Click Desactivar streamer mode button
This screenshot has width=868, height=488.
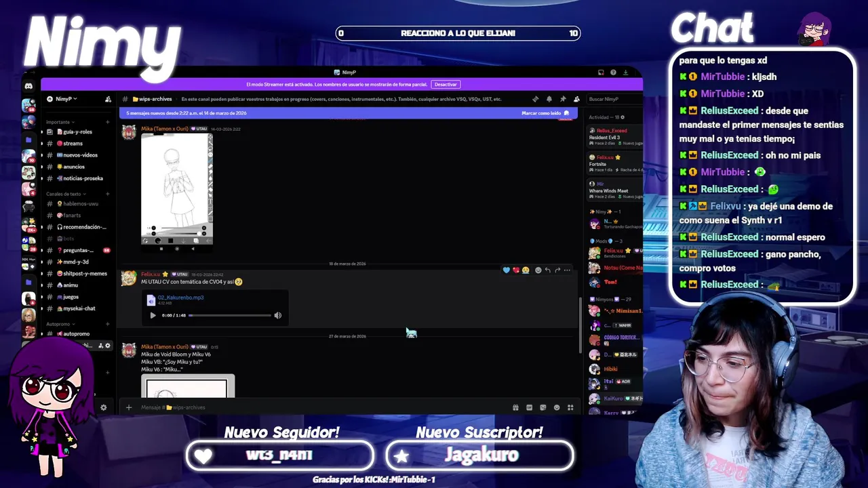pyautogui.click(x=446, y=84)
